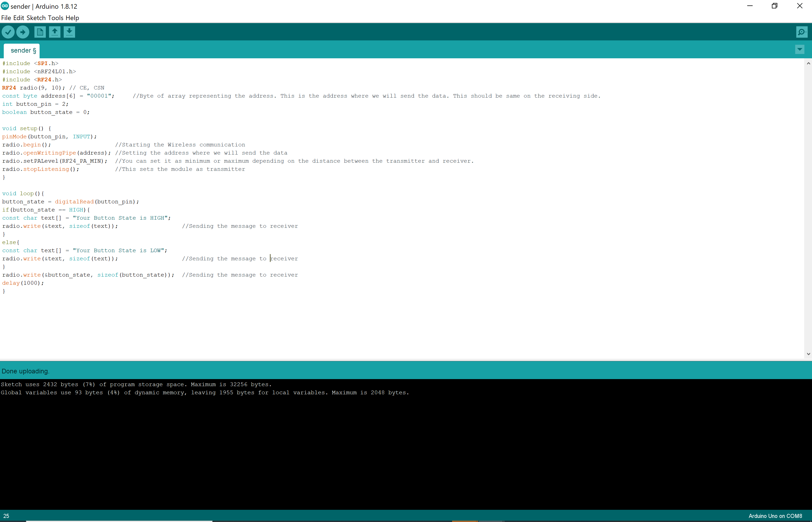Click the Open sketch up-arrow icon
The height and width of the screenshot is (522, 812).
coord(54,32)
